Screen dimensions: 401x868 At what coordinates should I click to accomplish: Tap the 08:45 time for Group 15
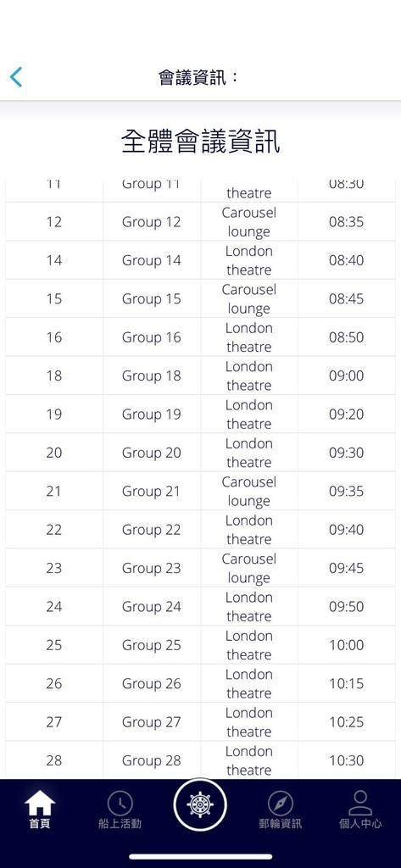click(x=346, y=299)
